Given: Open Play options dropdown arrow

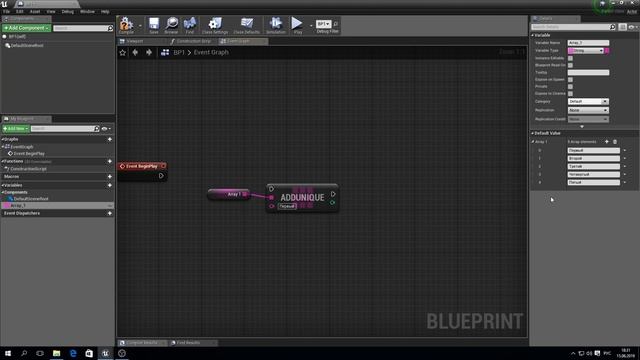Looking at the screenshot, I should click(x=311, y=25).
